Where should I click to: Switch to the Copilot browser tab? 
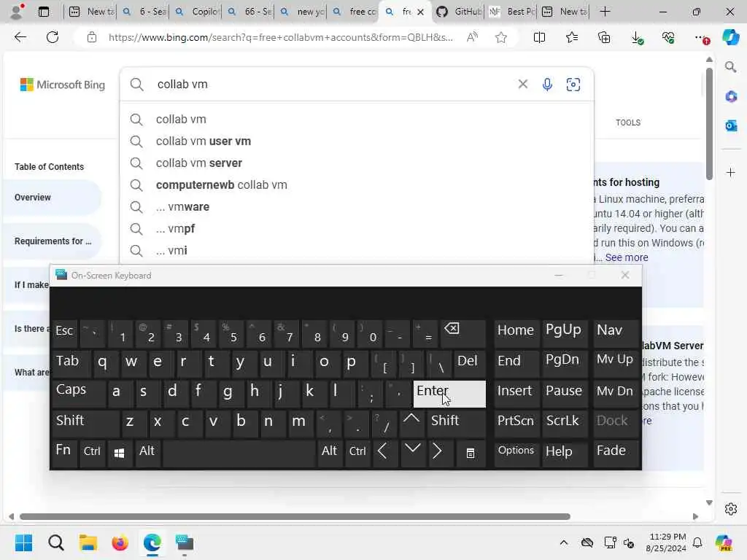(x=196, y=12)
